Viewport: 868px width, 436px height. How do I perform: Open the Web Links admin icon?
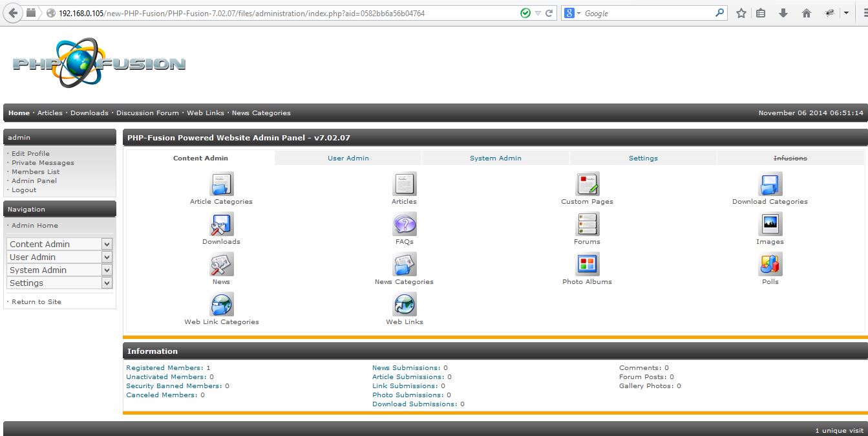pyautogui.click(x=405, y=304)
